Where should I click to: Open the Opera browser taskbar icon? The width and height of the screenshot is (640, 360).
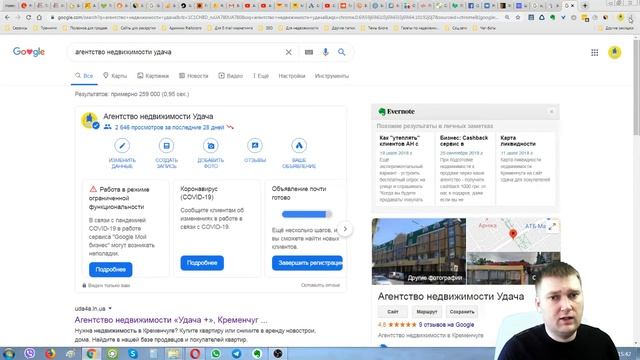click(x=195, y=353)
